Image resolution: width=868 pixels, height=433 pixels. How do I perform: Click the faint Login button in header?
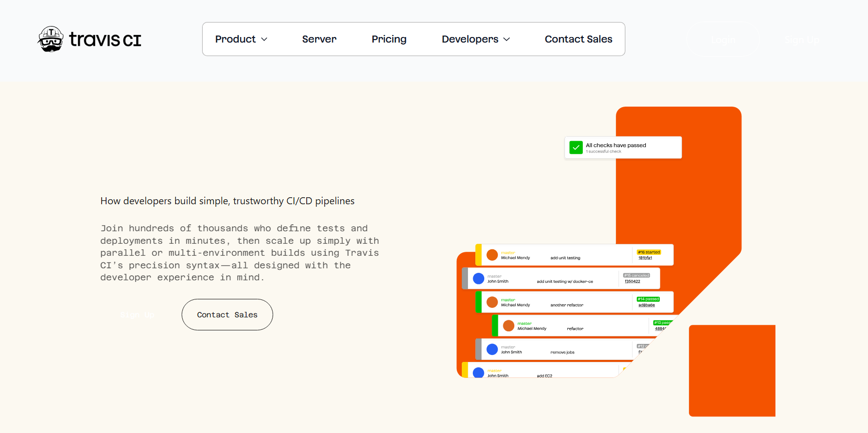tap(723, 40)
